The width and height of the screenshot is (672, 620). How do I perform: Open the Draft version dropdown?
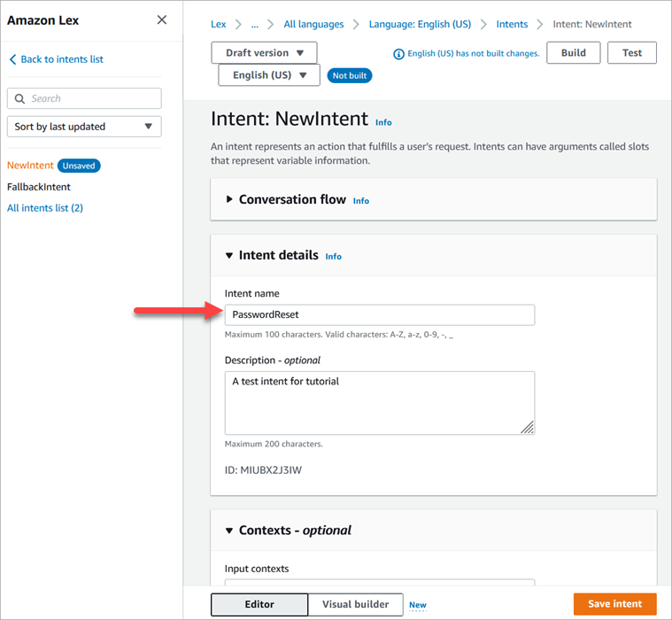click(264, 53)
